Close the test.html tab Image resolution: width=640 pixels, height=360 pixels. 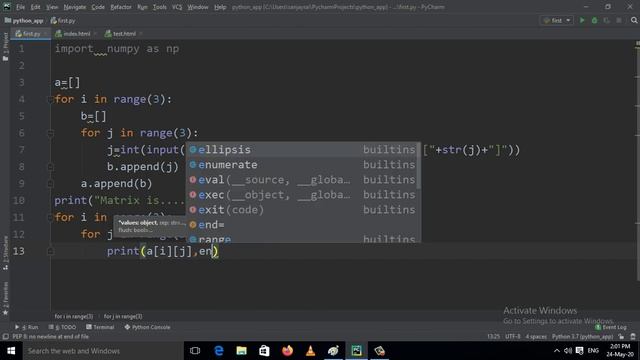click(x=141, y=34)
